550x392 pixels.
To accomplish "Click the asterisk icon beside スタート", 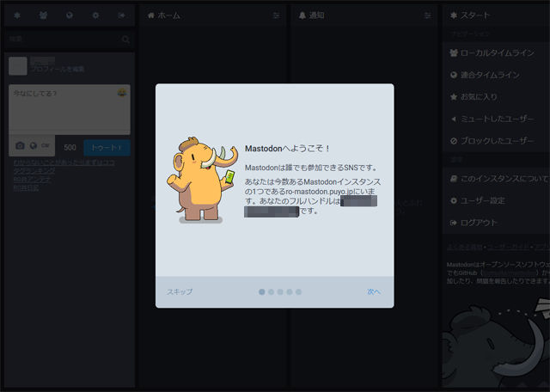I will tap(454, 15).
